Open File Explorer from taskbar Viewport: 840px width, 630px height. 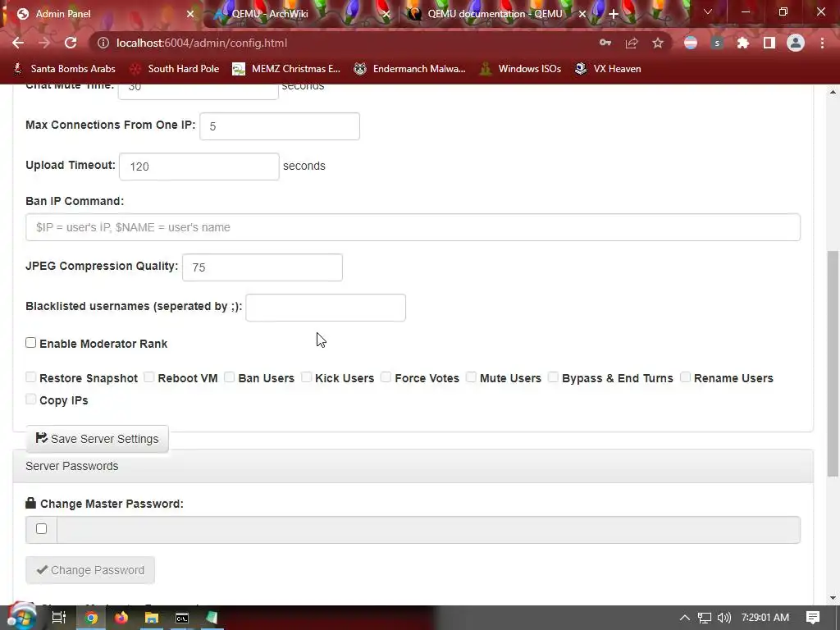[x=152, y=618]
